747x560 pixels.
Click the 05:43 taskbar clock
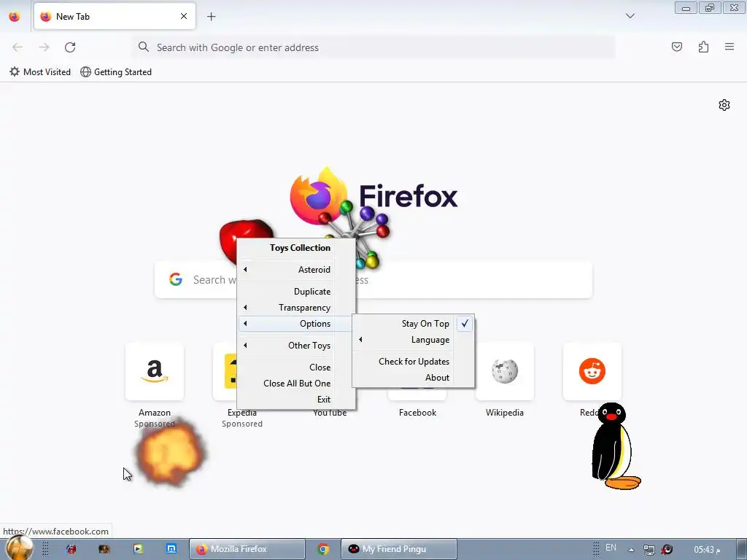[x=707, y=550]
